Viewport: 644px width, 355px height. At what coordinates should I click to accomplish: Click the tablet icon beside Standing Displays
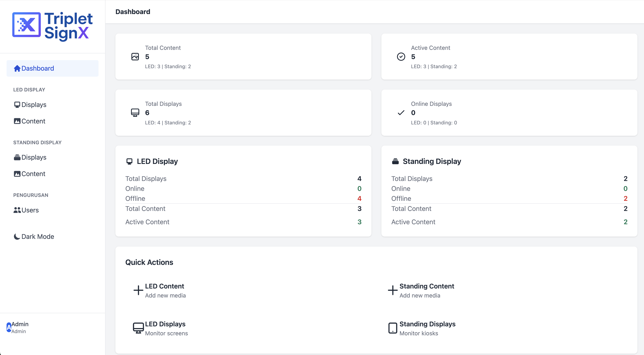pyautogui.click(x=392, y=328)
